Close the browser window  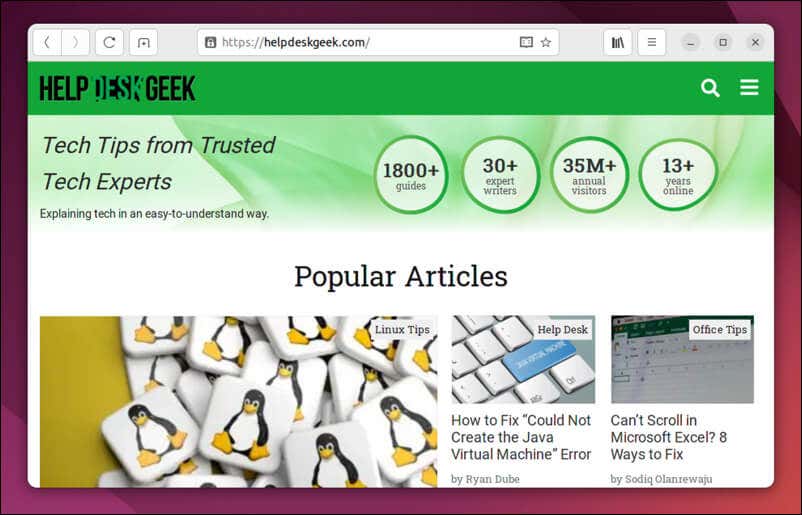[755, 42]
